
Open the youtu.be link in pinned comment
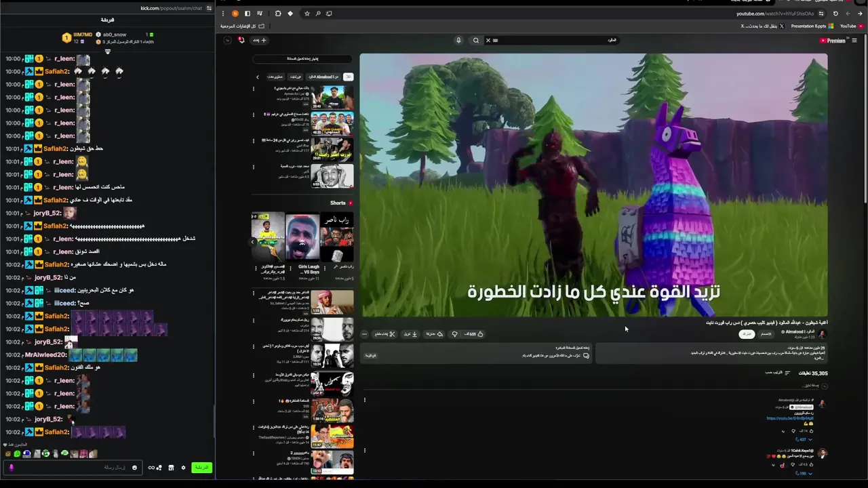(x=790, y=418)
